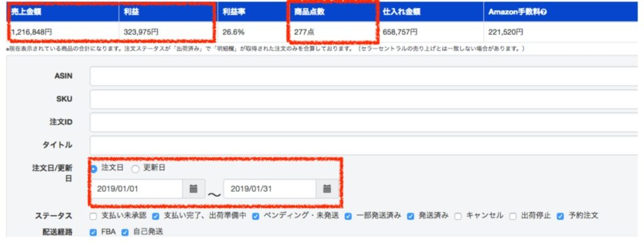Click the 利益 column header
The width and height of the screenshot is (644, 243).
(169, 12)
